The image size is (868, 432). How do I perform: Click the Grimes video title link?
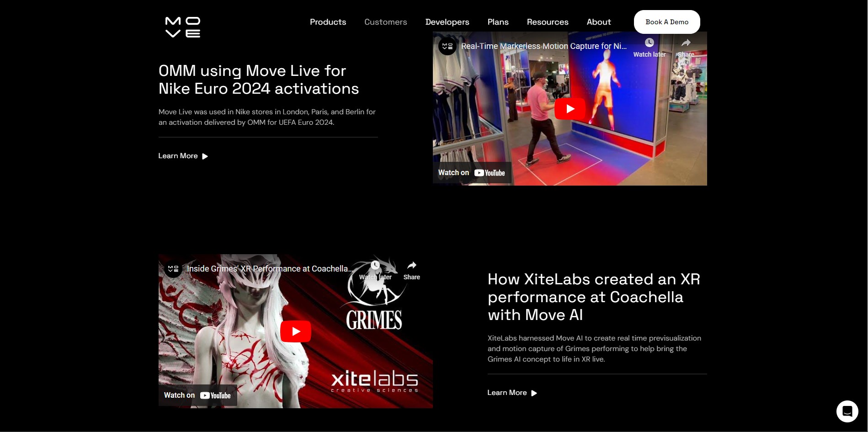(x=270, y=269)
